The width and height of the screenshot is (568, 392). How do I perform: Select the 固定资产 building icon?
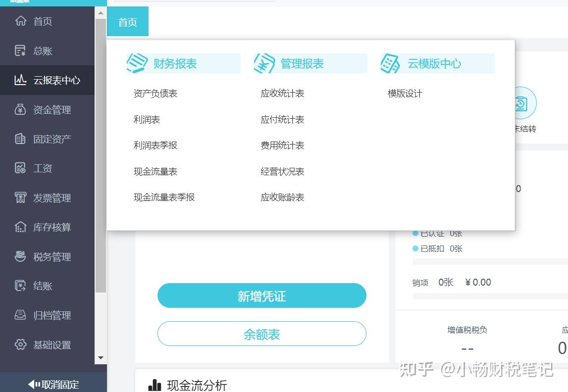coord(20,139)
